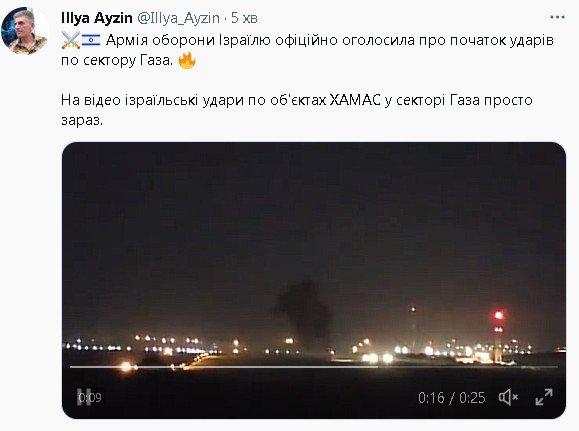
Task: Unmute the video with the speaker icon
Action: tap(508, 397)
